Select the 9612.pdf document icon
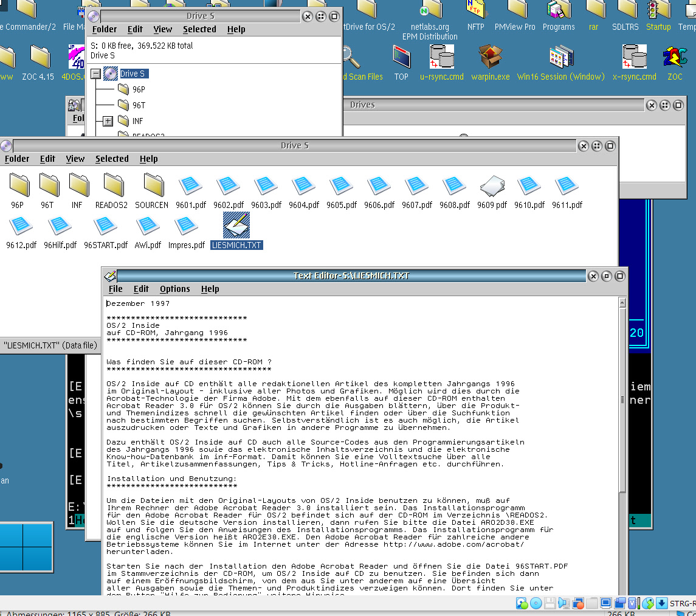 click(21, 225)
